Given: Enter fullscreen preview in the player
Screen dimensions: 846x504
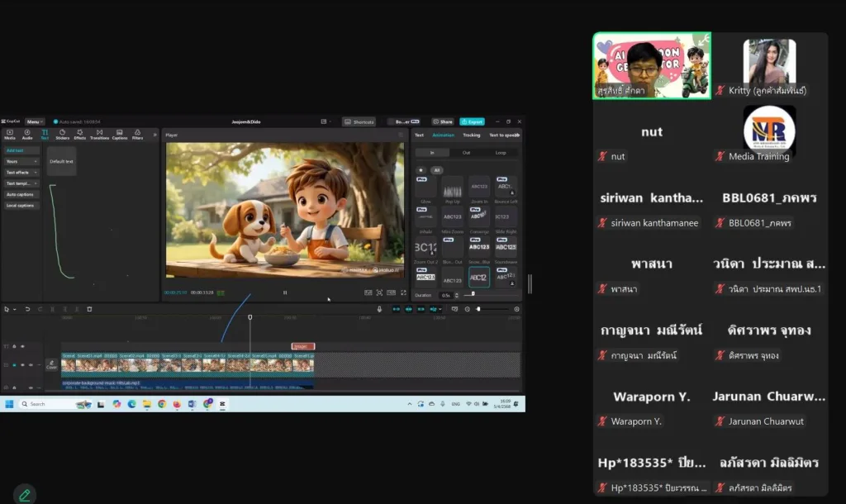Looking at the screenshot, I should pyautogui.click(x=403, y=292).
